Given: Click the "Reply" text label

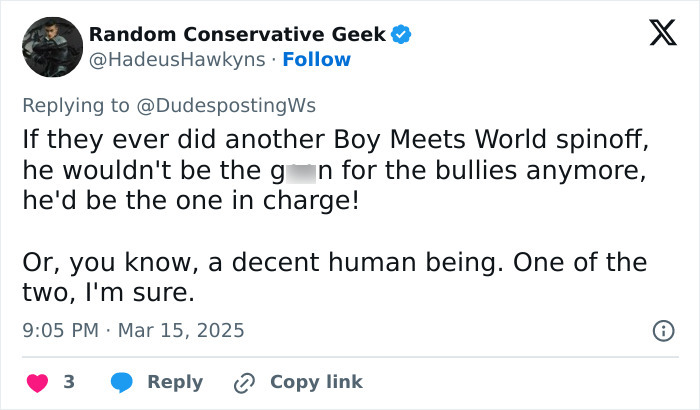Looking at the screenshot, I should pyautogui.click(x=175, y=382).
